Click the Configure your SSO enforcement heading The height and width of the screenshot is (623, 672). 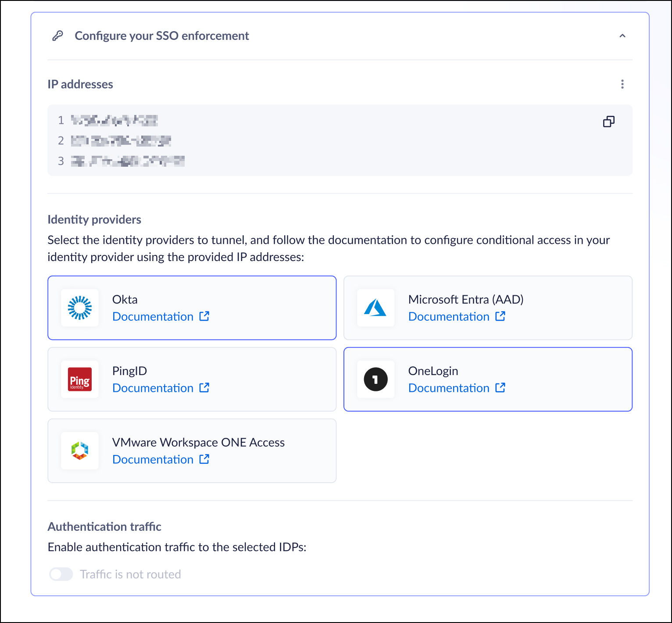161,36
